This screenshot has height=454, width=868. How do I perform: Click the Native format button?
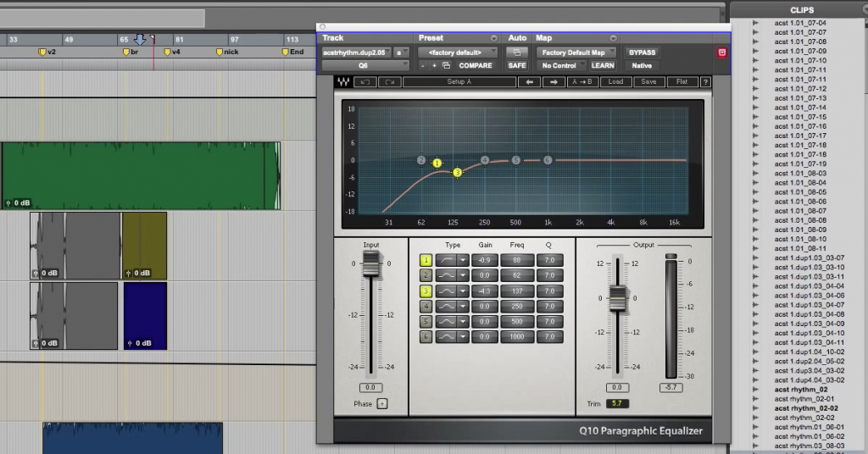643,66
